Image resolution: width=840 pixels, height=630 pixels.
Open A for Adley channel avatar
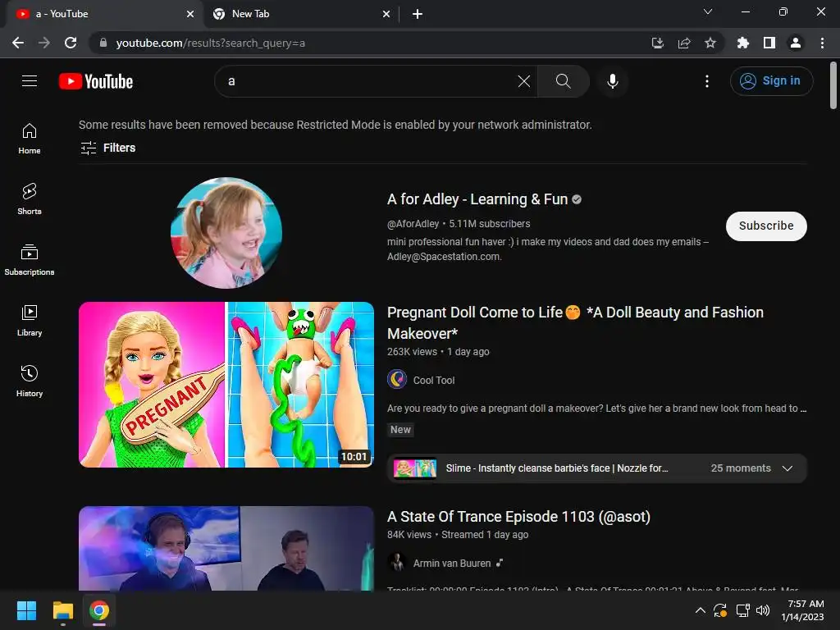click(226, 232)
